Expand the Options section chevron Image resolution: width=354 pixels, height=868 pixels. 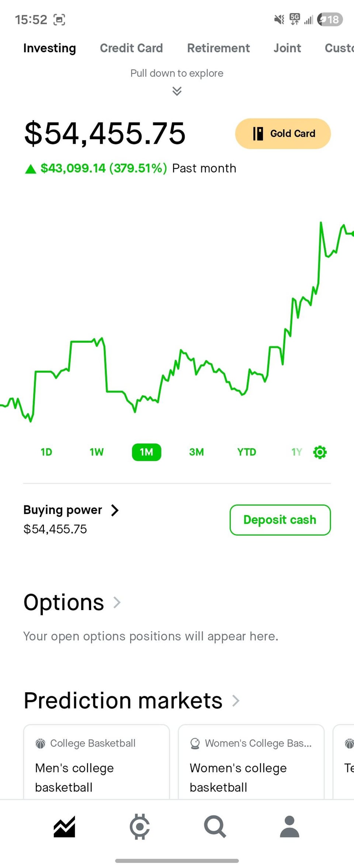tap(117, 602)
